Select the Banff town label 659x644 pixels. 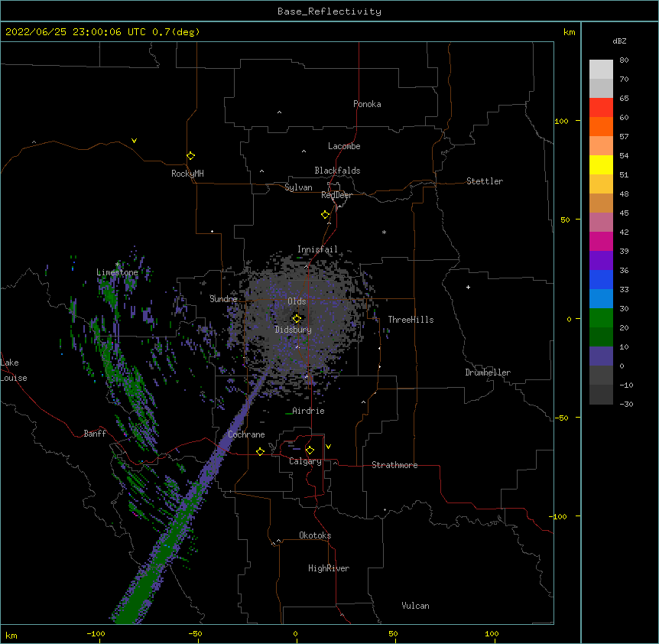click(x=95, y=434)
